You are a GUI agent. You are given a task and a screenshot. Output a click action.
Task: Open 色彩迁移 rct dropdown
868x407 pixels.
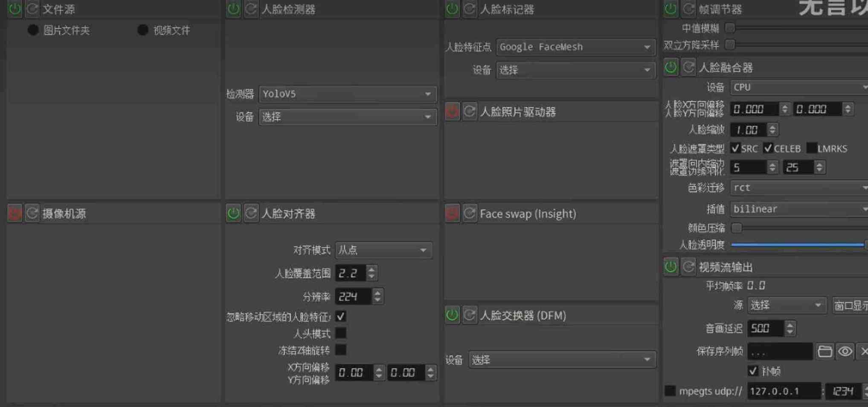click(799, 188)
